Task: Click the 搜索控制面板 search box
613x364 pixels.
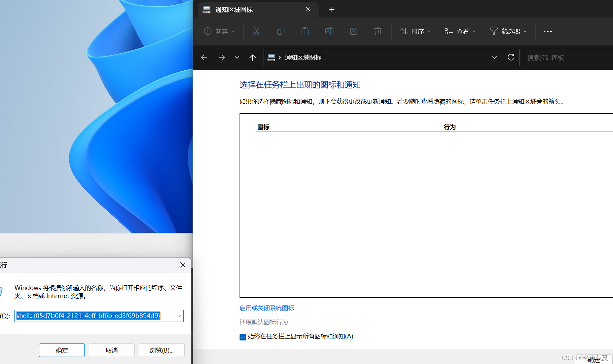Action: (568, 58)
